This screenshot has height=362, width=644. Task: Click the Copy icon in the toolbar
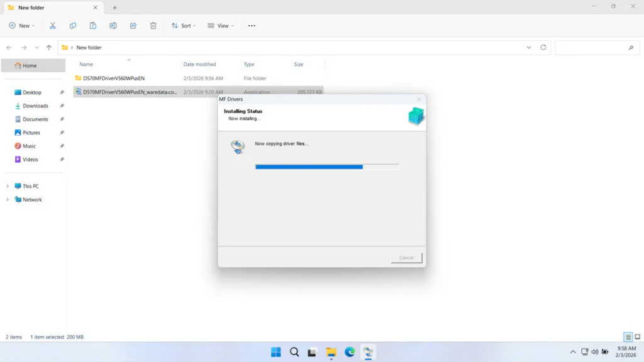pyautogui.click(x=73, y=25)
